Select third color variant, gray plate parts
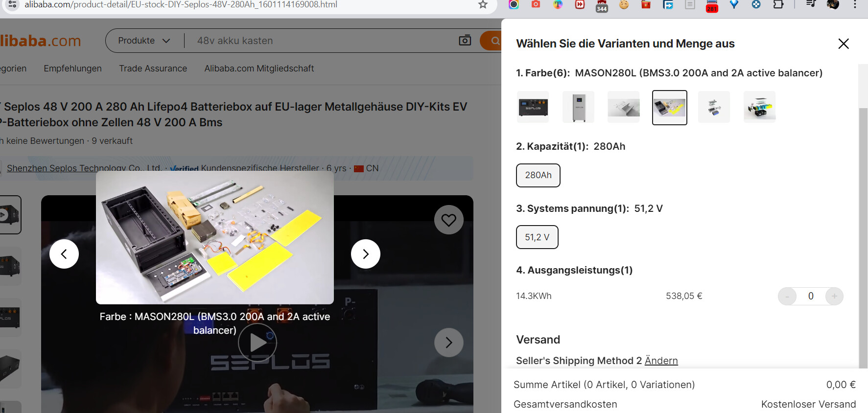This screenshot has height=413, width=868. 624,107
